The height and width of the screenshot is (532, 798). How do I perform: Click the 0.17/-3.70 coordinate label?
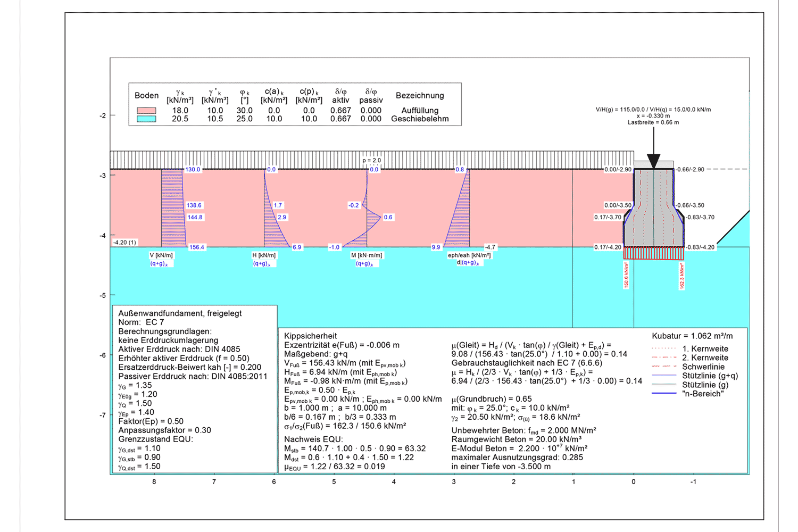point(608,218)
